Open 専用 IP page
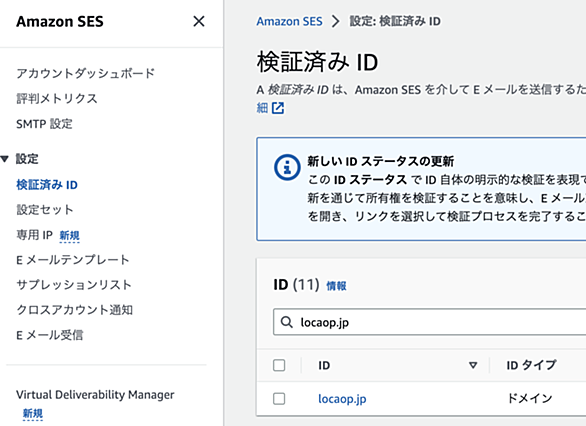 point(34,235)
